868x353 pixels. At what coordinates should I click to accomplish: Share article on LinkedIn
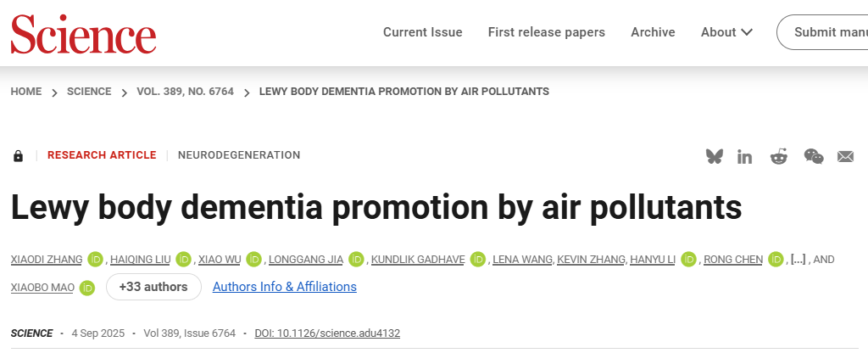coord(745,156)
